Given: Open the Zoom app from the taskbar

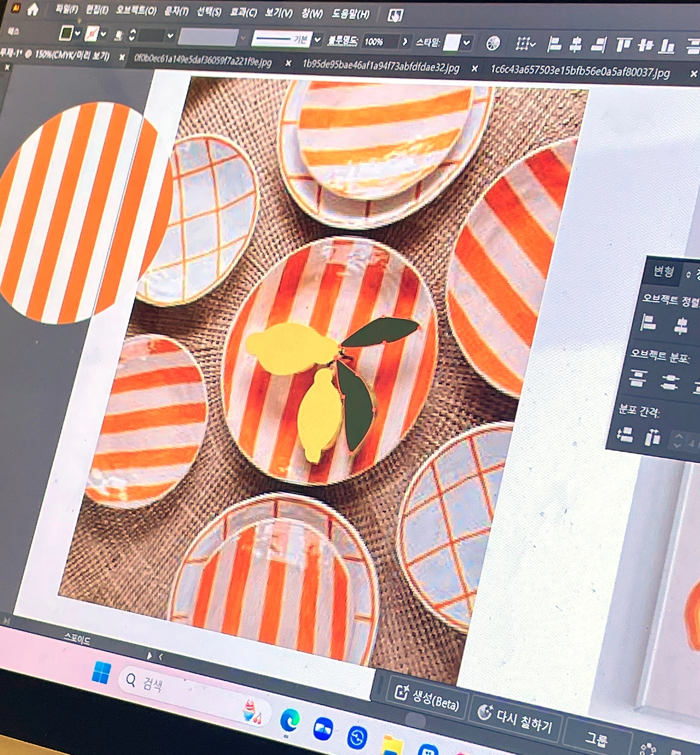Looking at the screenshot, I should [323, 730].
